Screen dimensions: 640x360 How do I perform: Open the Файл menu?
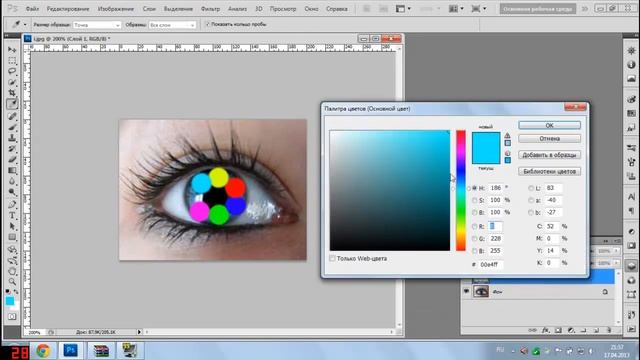(x=32, y=9)
